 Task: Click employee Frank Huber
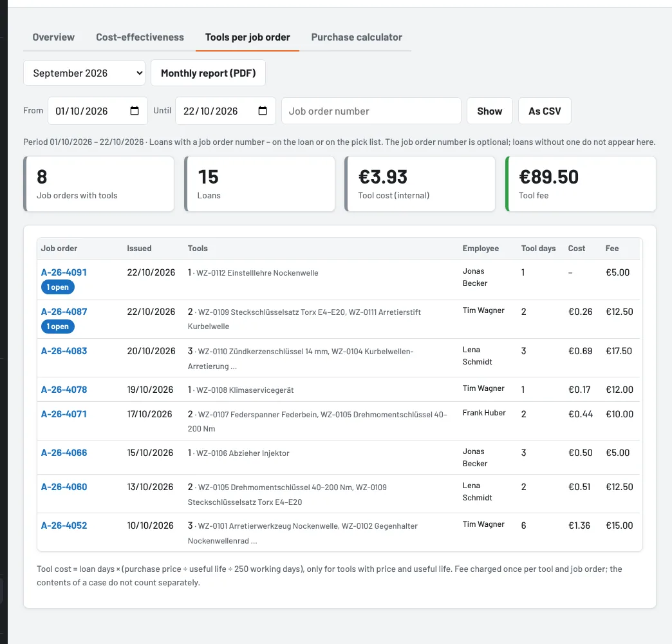point(484,413)
